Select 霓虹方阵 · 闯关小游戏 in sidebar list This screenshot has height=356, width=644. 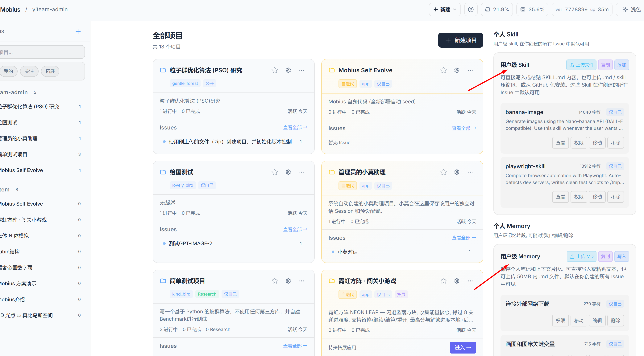click(x=41, y=220)
